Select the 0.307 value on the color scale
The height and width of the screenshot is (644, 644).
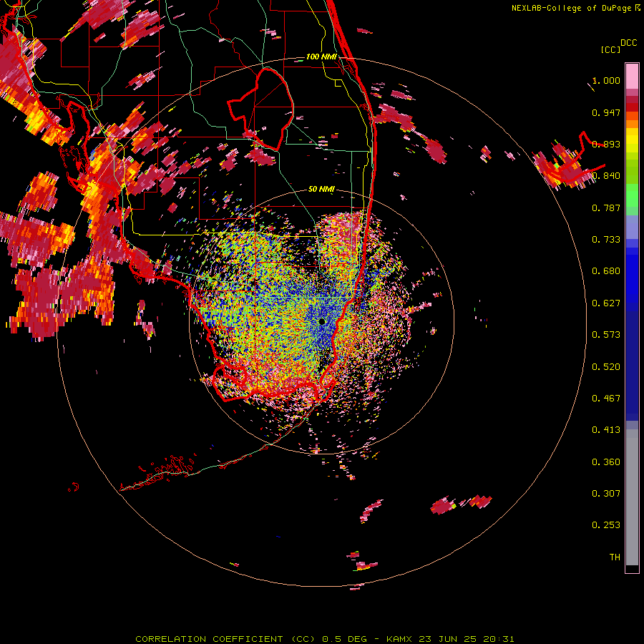pyautogui.click(x=606, y=494)
